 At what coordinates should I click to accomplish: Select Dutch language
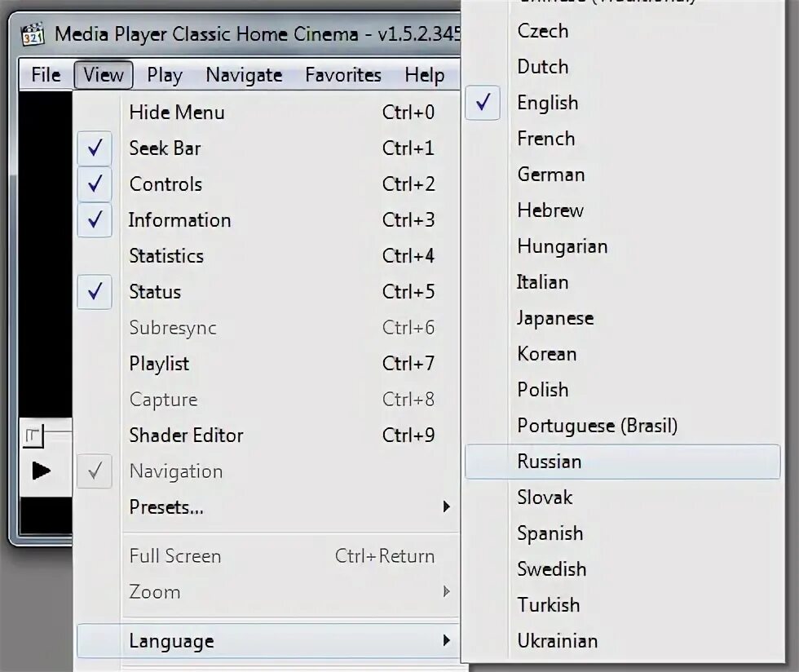623,67
